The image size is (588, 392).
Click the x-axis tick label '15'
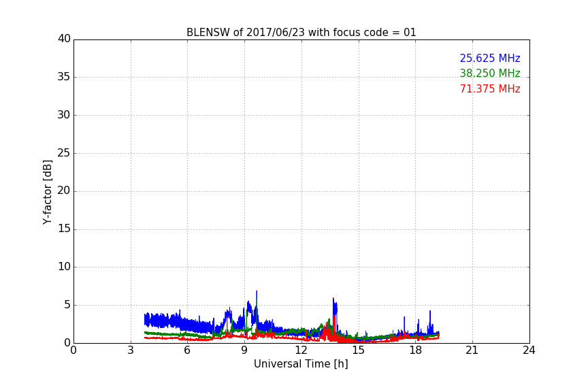pyautogui.click(x=359, y=350)
